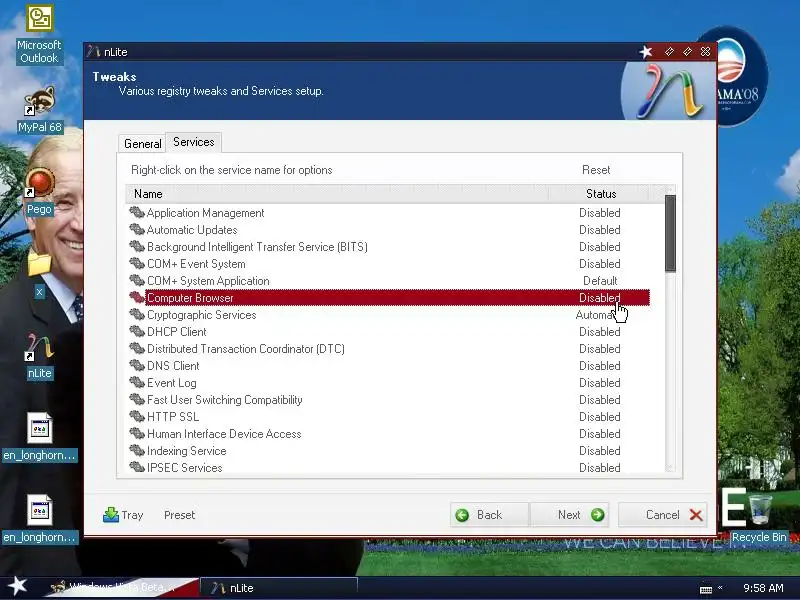Click Disabled status of Application Management
Image resolution: width=800 pixels, height=600 pixels.
(599, 213)
